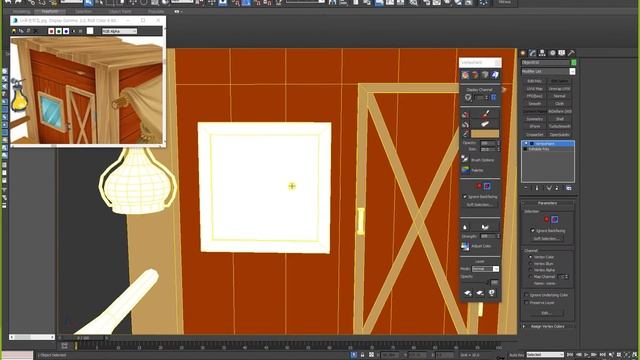
Task: Toggle VertexPaint modifier visibility eye
Action: (x=525, y=144)
